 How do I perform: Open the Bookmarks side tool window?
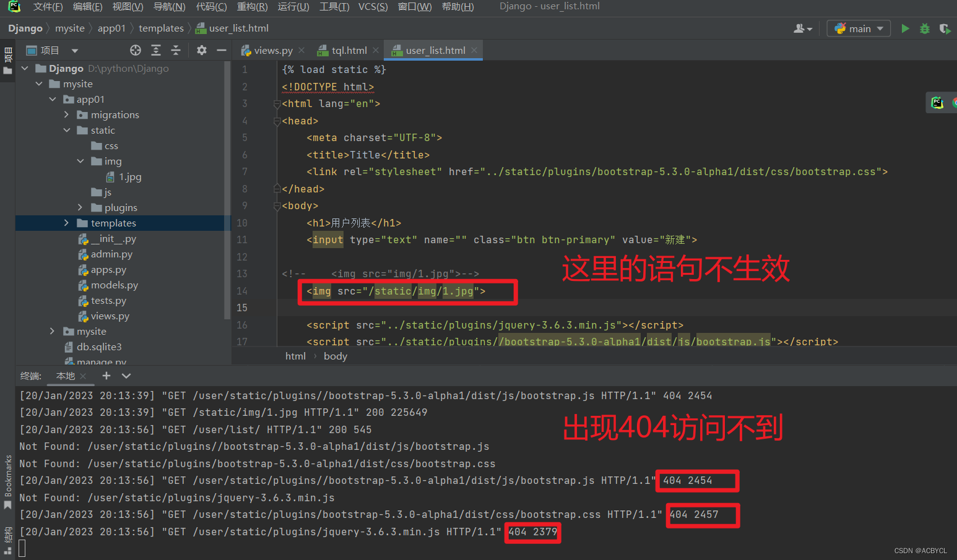coord(8,481)
